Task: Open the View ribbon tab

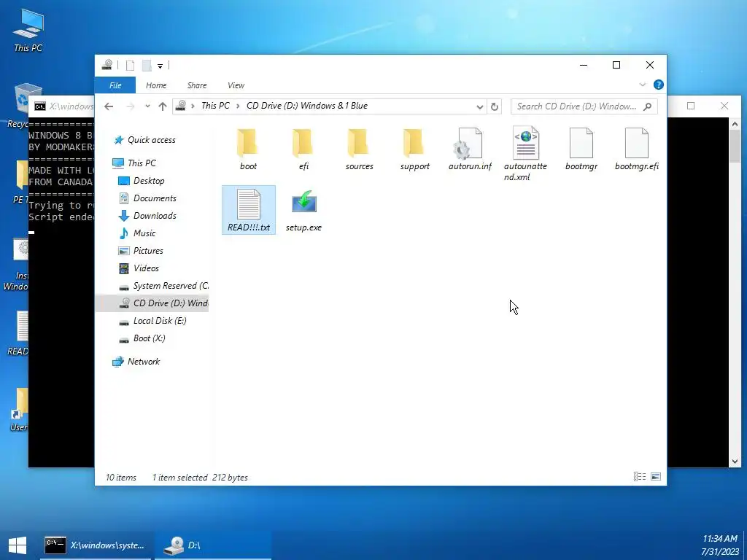Action: pos(236,85)
